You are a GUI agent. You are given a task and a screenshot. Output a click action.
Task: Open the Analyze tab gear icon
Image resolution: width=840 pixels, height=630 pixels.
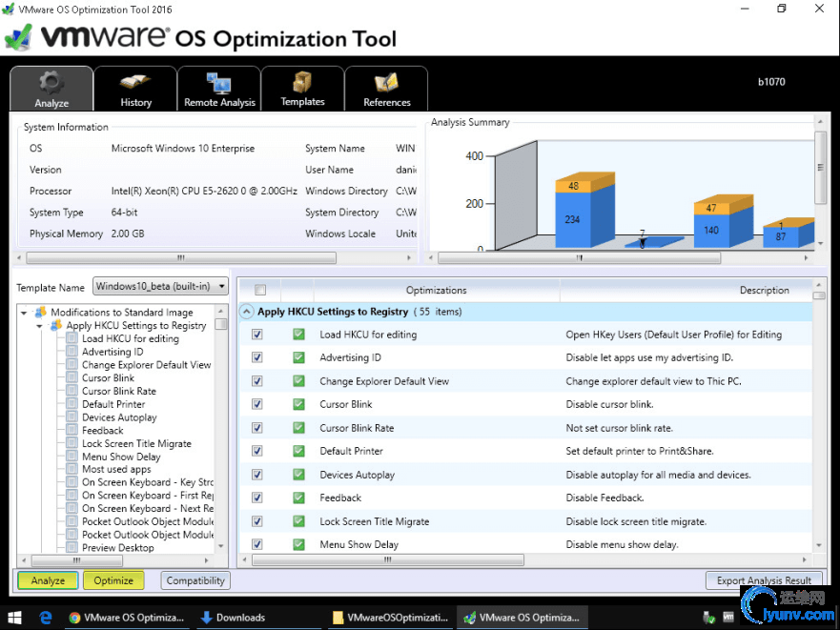pyautogui.click(x=51, y=83)
